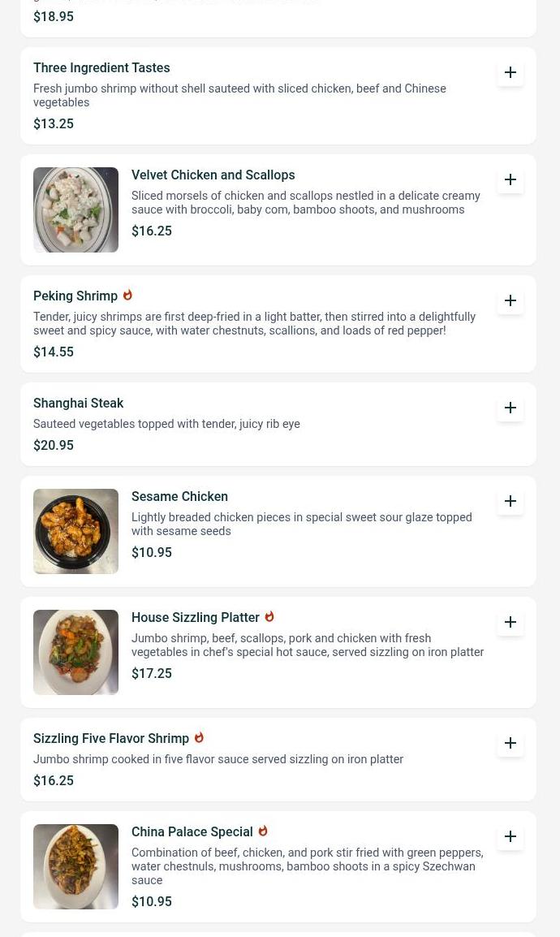Click the $20.95 Shanghai Steak price
560x937 pixels.
(x=54, y=445)
